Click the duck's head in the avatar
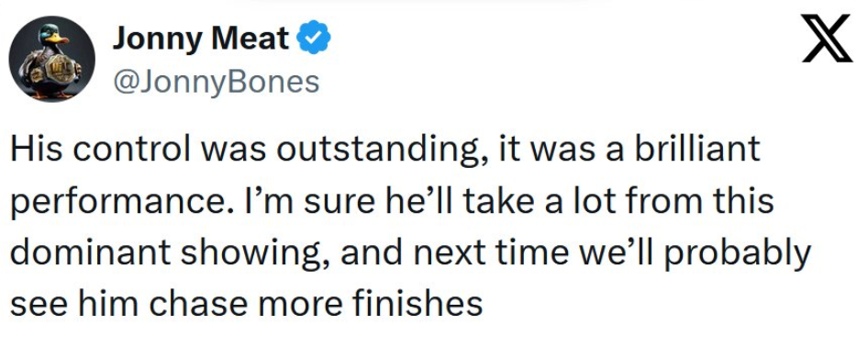Image resolution: width=868 pixels, height=347 pixels. 53,37
